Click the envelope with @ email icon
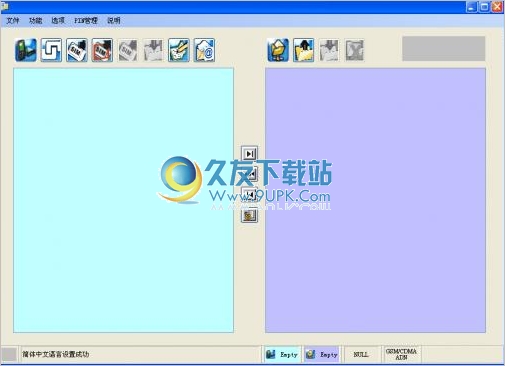Screen dimensions: 505x366 pos(204,50)
